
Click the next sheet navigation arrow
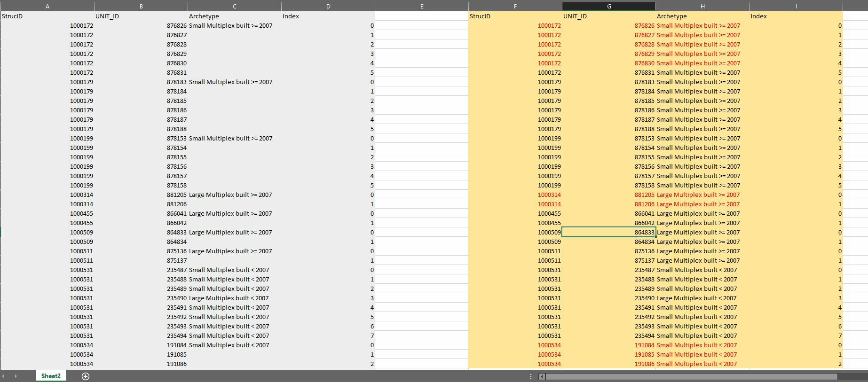[x=16, y=376]
